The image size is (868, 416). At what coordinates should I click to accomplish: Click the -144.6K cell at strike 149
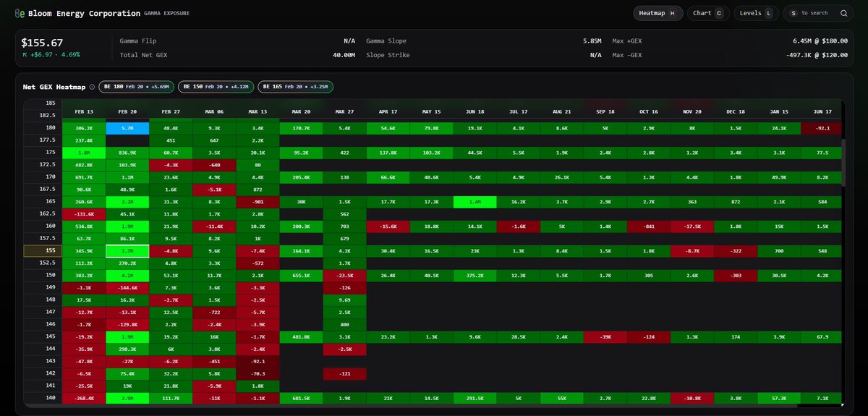[x=127, y=287]
